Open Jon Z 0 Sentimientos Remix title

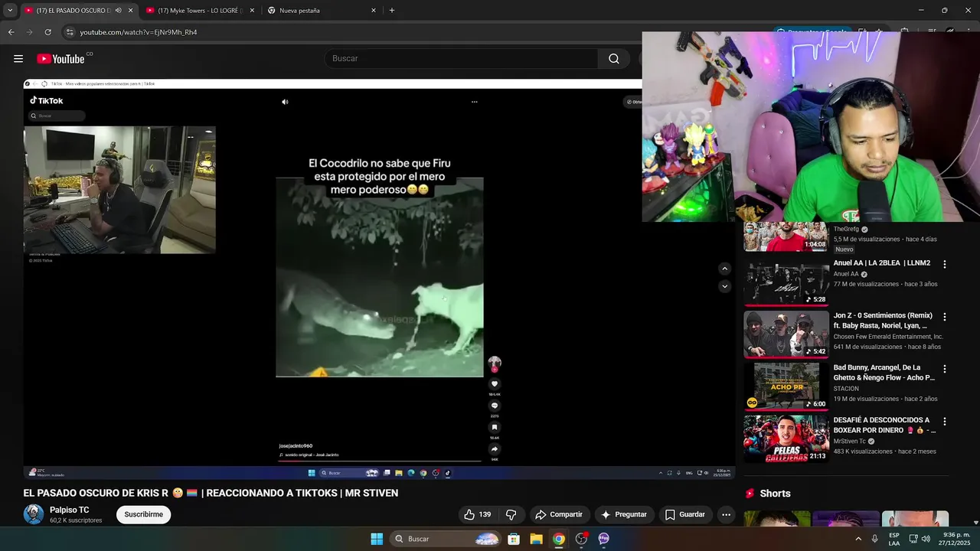(x=883, y=320)
